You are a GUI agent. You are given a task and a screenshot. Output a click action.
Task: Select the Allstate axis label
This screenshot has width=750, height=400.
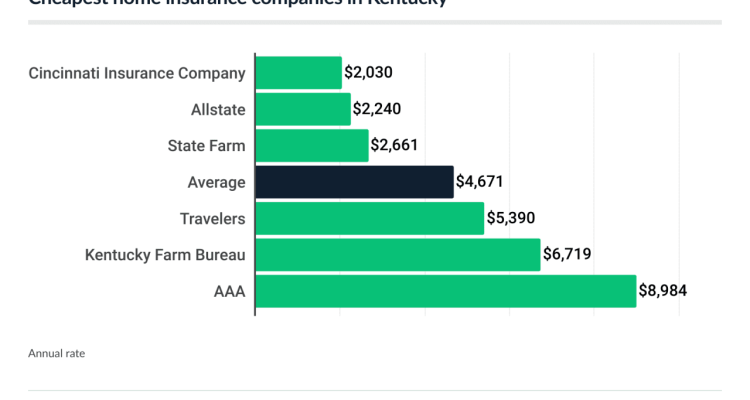(x=218, y=109)
